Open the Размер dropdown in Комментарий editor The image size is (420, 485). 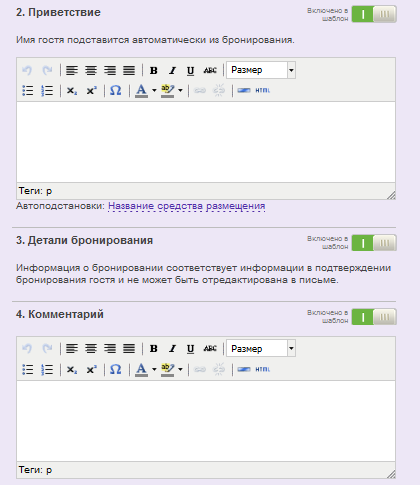coord(261,348)
